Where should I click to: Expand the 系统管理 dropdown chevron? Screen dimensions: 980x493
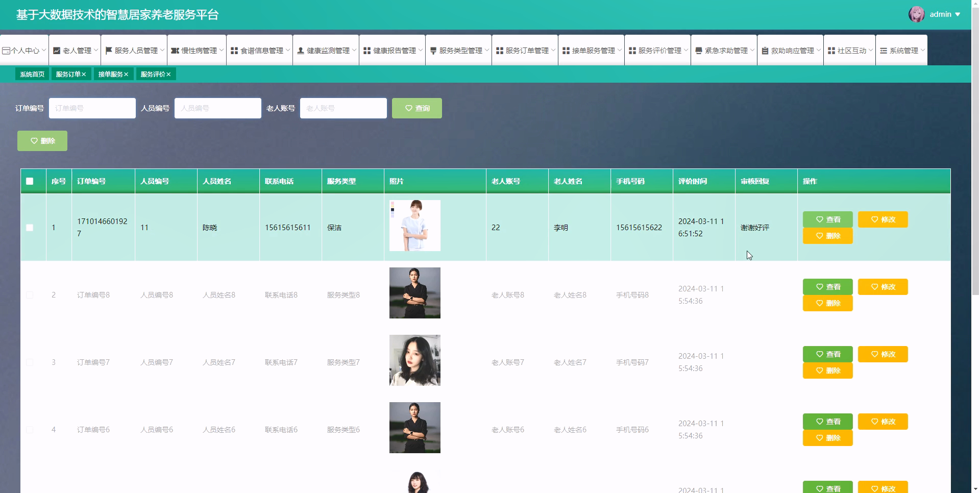923,50
